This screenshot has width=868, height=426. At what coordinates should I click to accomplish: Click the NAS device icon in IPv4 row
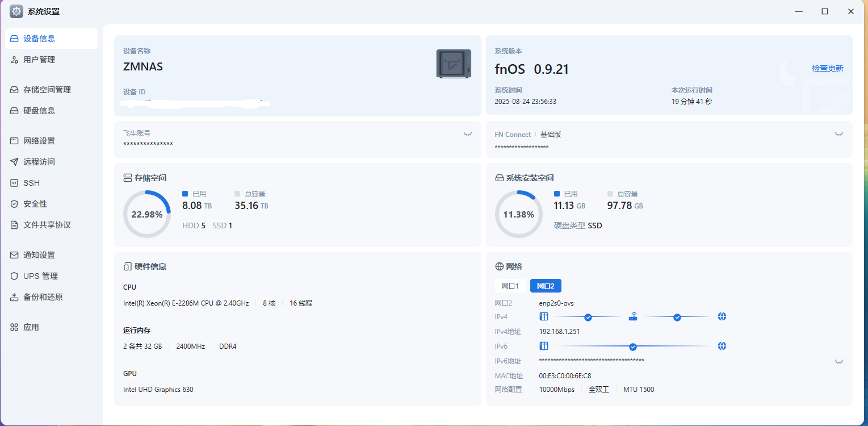pos(543,317)
